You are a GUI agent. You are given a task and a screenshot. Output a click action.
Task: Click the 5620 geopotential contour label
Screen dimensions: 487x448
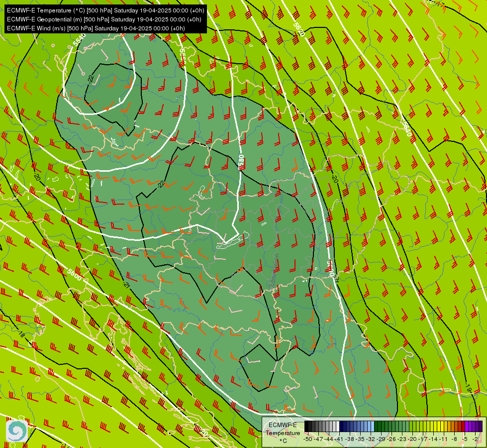click(x=298, y=29)
